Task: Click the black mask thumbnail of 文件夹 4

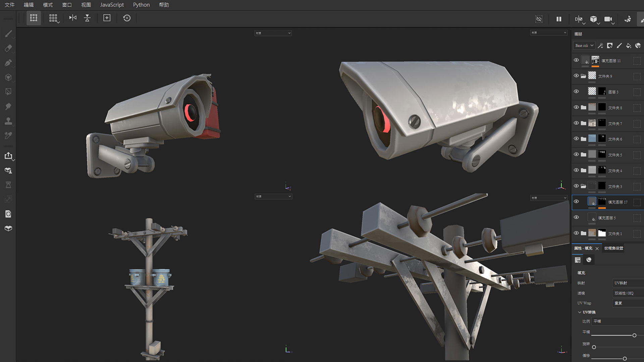Action: (x=602, y=170)
